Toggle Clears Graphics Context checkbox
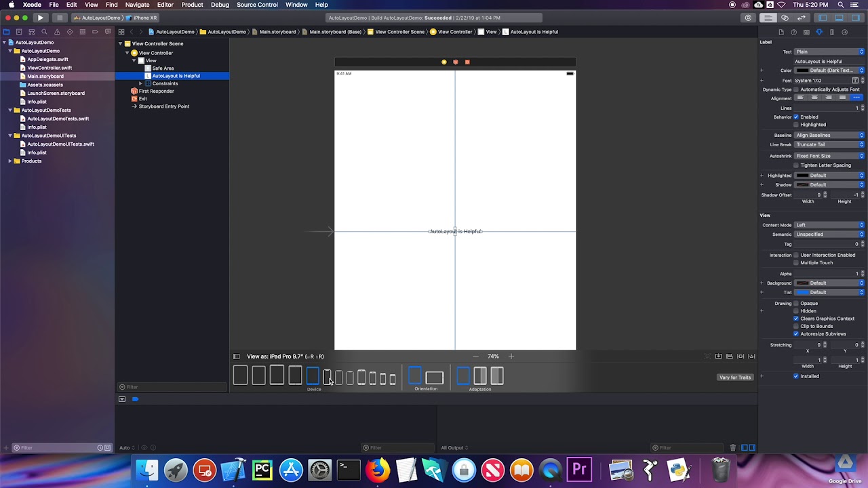 coord(796,319)
